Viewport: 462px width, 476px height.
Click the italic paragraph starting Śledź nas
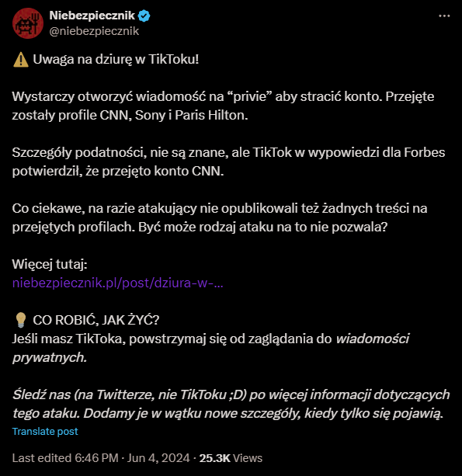(x=231, y=404)
